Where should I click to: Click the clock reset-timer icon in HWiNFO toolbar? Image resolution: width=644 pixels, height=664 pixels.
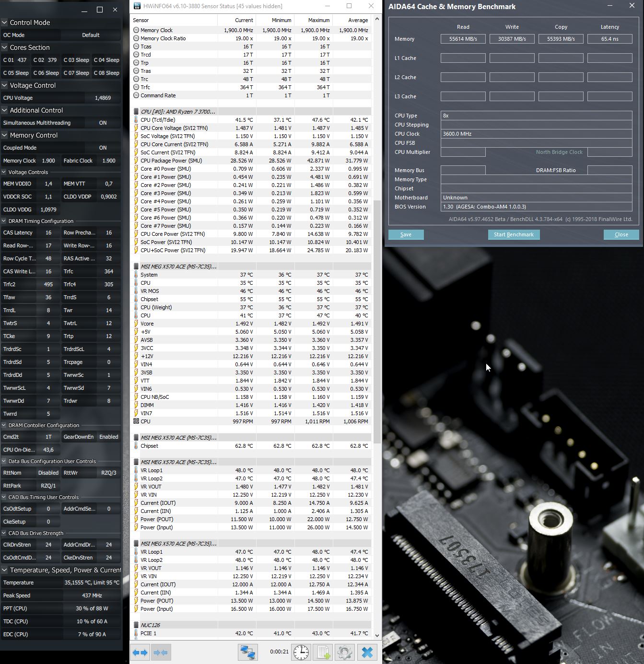pos(301,652)
